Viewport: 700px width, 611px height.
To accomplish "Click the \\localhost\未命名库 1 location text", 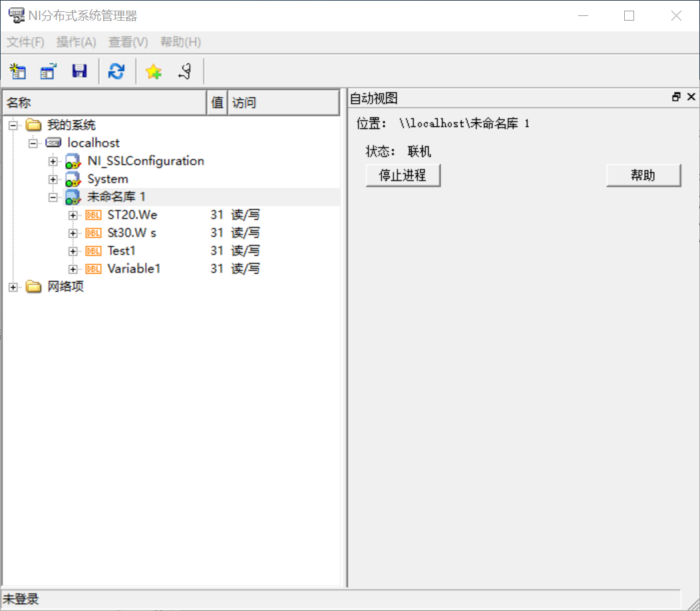I will coord(464,124).
